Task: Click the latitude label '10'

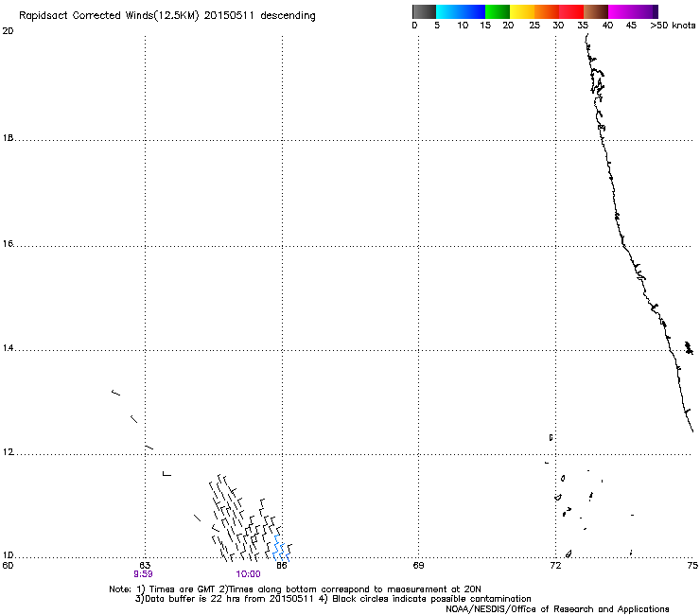Action: pyautogui.click(x=8, y=555)
